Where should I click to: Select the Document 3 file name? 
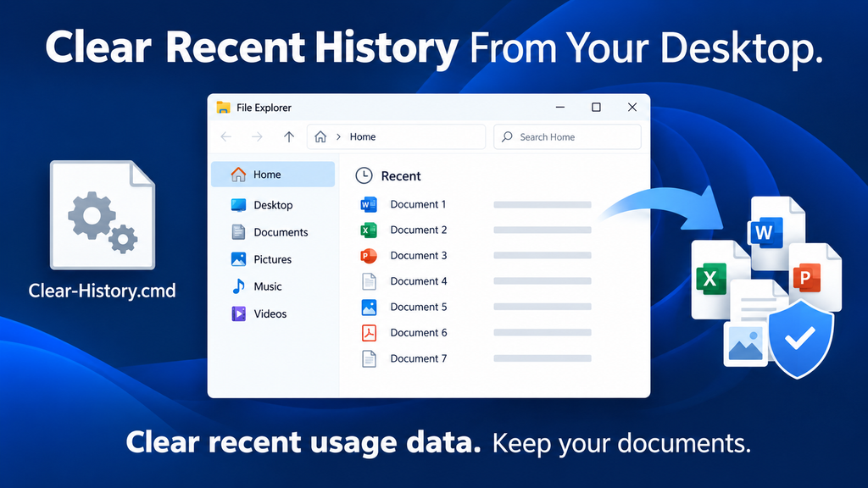click(418, 255)
